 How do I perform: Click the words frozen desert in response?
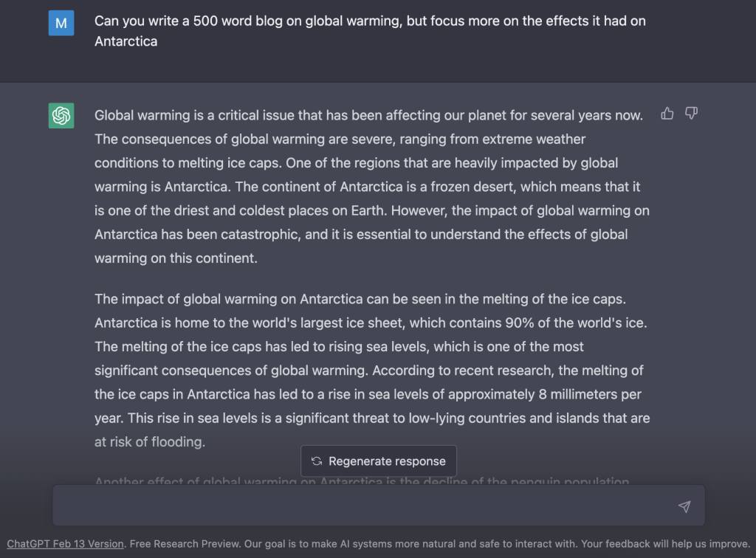point(472,187)
